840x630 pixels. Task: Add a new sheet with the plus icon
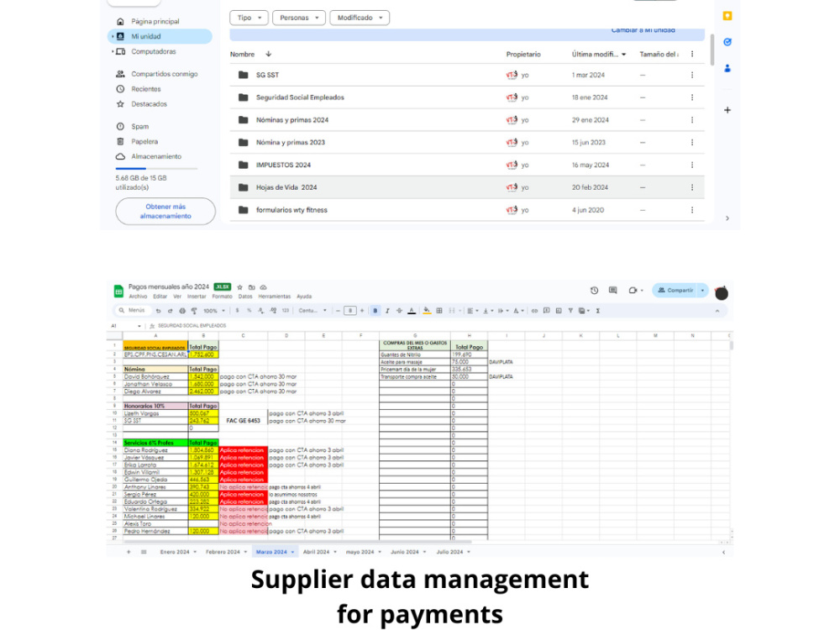pos(129,552)
